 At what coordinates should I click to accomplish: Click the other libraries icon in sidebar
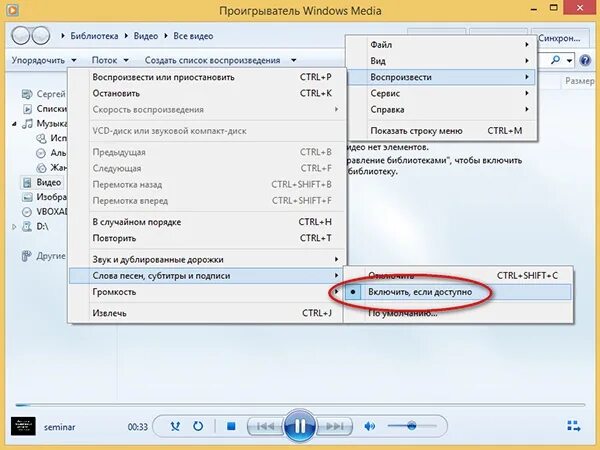[26, 256]
